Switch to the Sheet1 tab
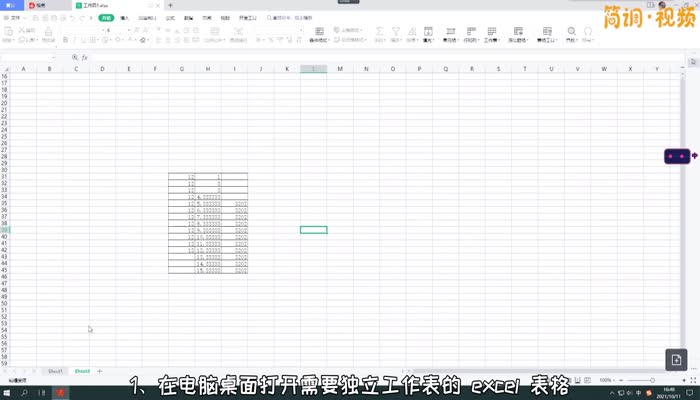 56,370
